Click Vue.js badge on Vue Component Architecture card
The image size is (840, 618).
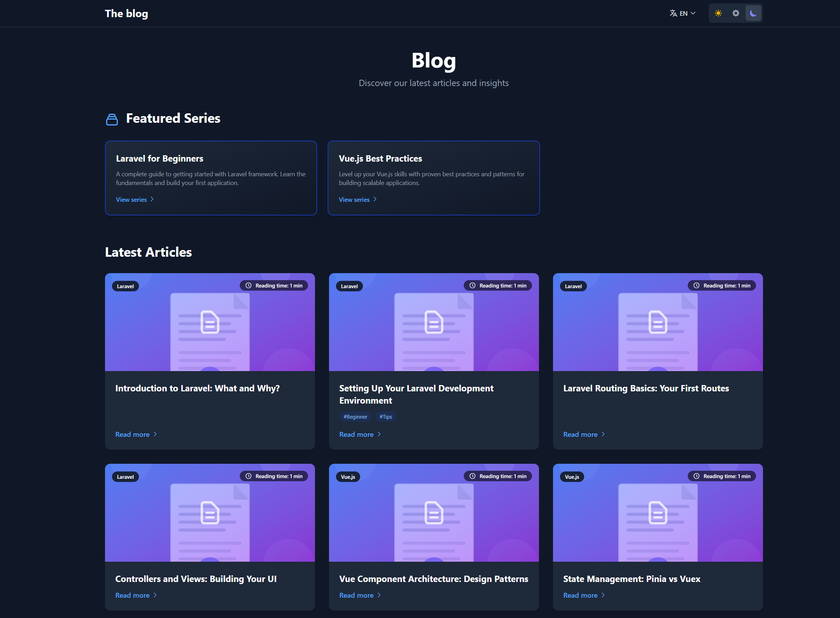(x=348, y=477)
